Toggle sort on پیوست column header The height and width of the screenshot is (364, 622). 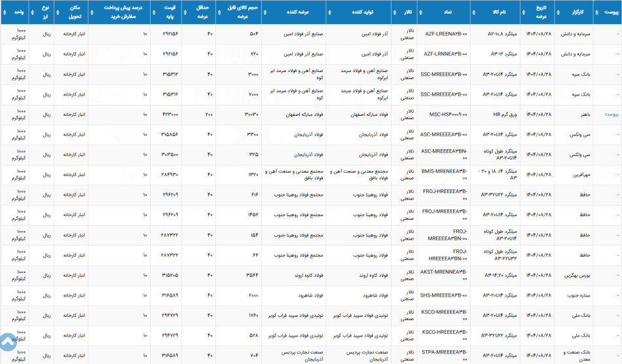click(608, 12)
